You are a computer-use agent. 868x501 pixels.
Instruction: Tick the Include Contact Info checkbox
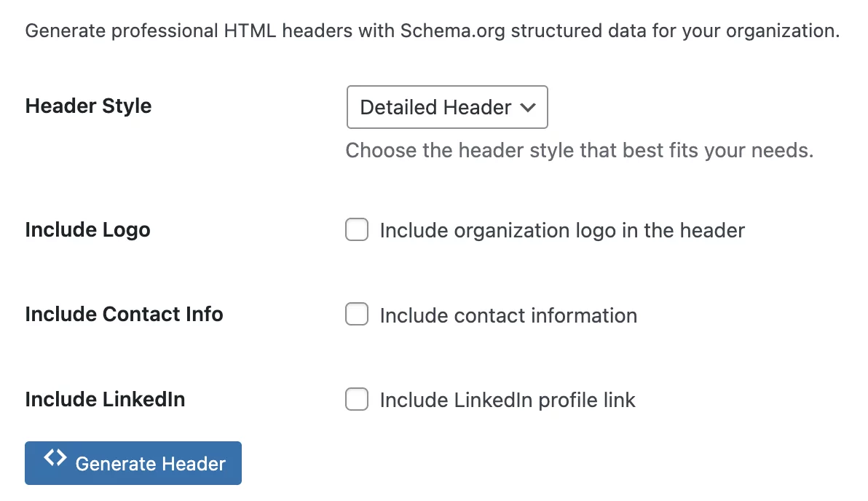(x=356, y=315)
